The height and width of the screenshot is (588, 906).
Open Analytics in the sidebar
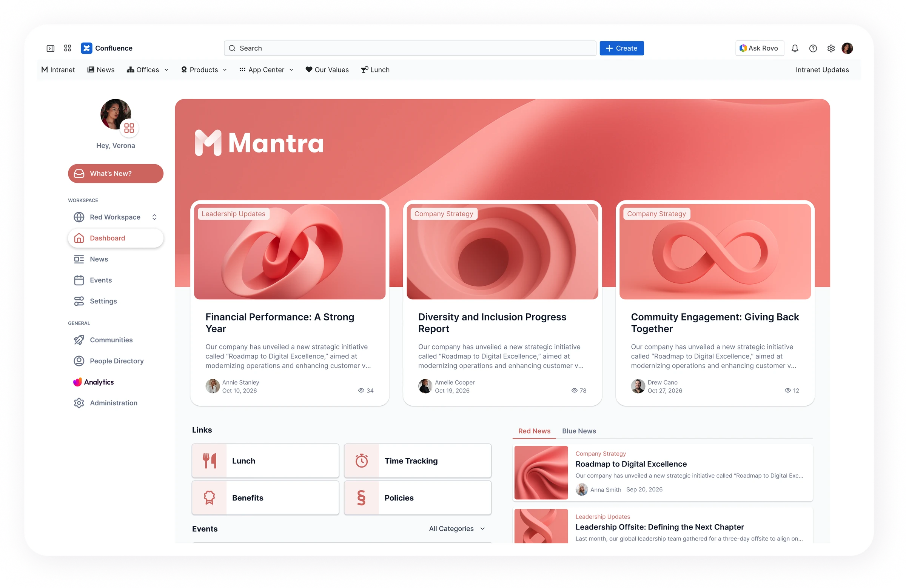(x=94, y=382)
